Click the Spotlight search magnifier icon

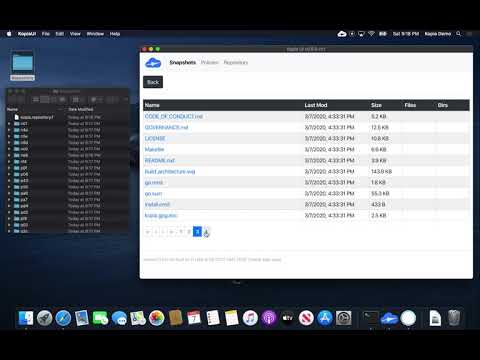[x=459, y=34]
